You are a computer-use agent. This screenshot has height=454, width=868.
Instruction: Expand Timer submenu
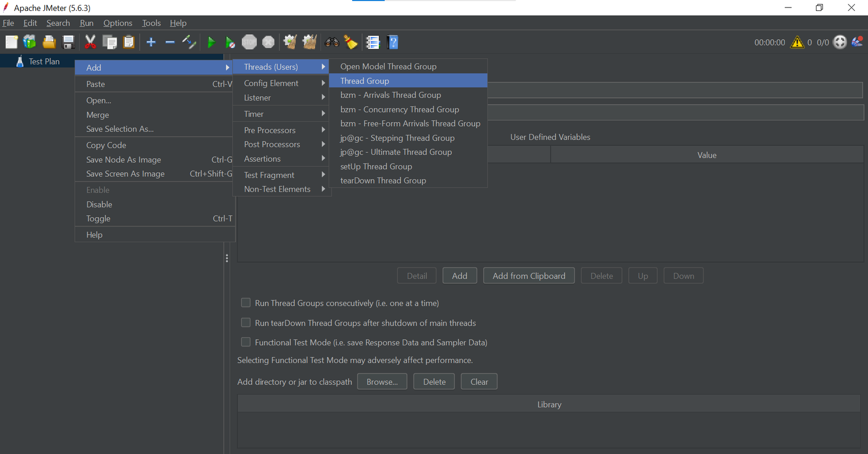tap(281, 114)
